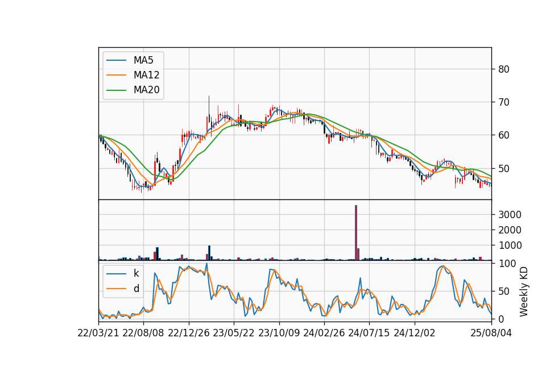Click the 22/12/26 date label

point(189,333)
